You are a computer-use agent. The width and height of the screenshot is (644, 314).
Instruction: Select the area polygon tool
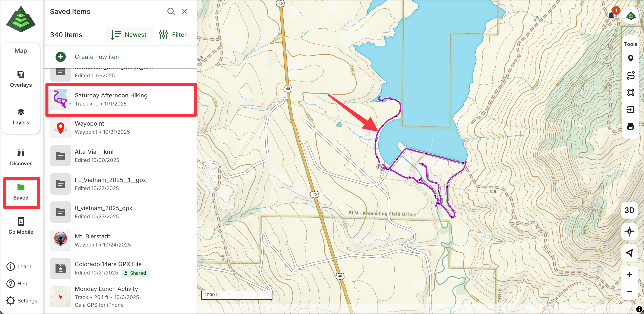631,92
